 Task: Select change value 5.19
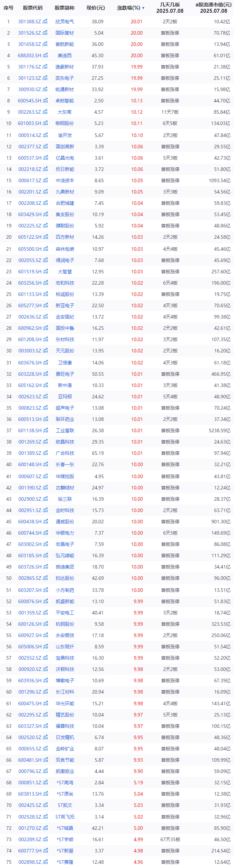coord(138,783)
